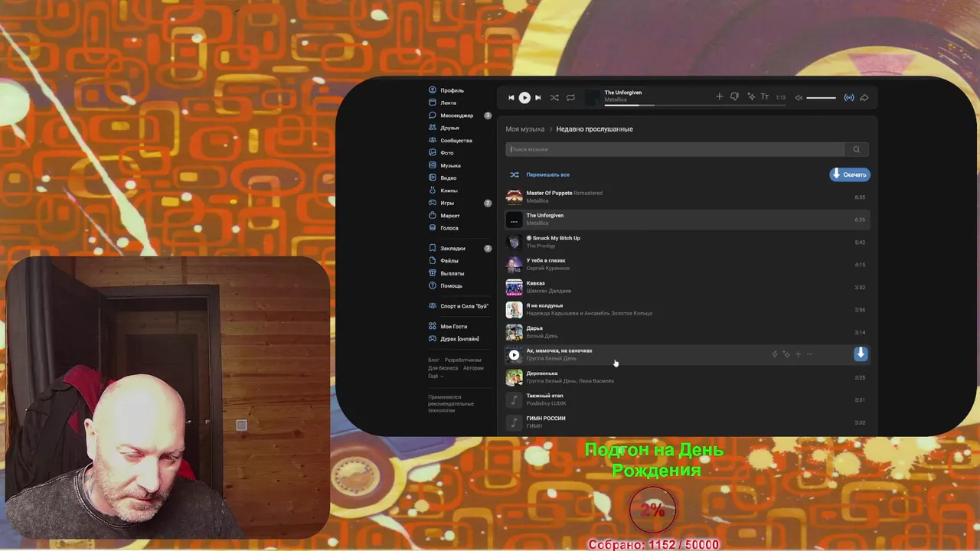Viewport: 980px width, 551px height.
Task: Open Спорт и Сила "Буй" community
Action: pyautogui.click(x=458, y=306)
